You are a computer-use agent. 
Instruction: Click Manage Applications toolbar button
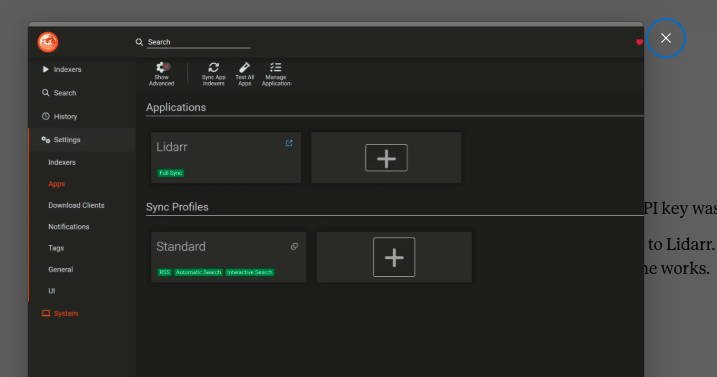(276, 74)
